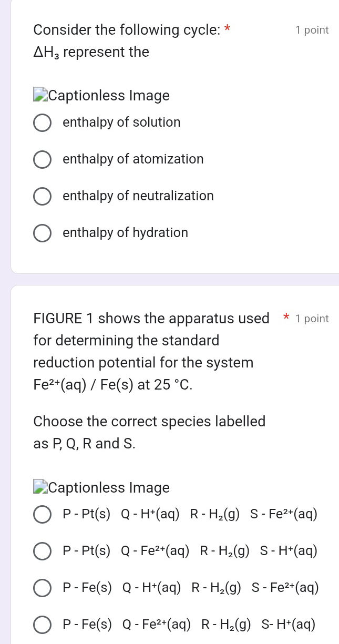Click '1 point' label on FIGURE 1 question
The width and height of the screenshot is (339, 644).
tap(312, 318)
